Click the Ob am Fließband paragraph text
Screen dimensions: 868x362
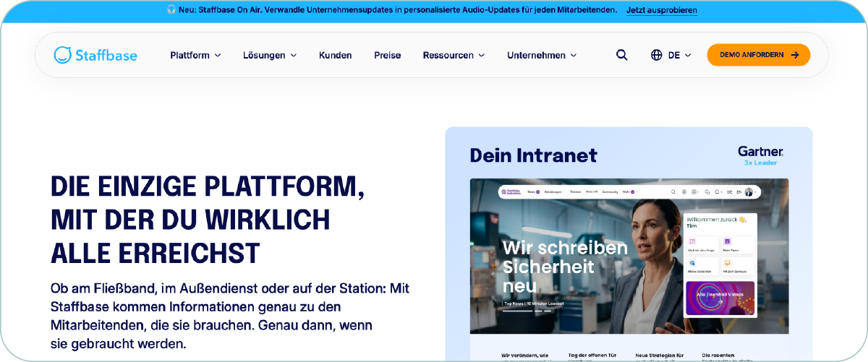(230, 316)
